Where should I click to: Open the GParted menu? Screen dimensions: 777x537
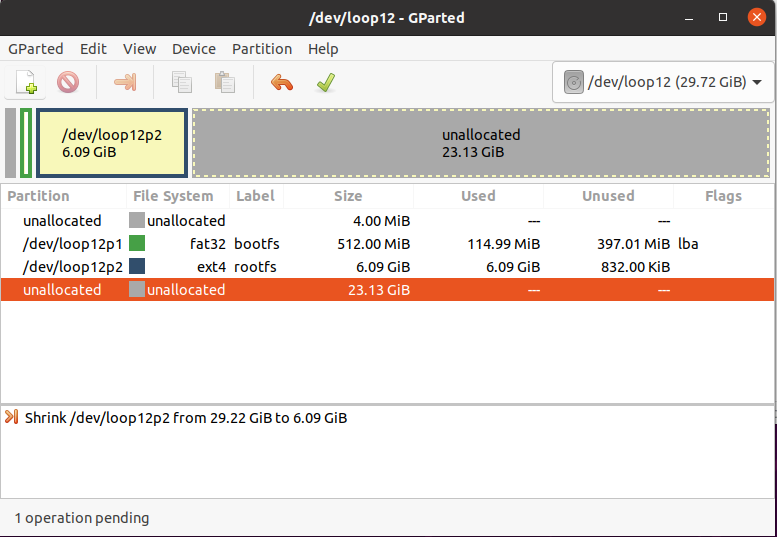[36, 49]
